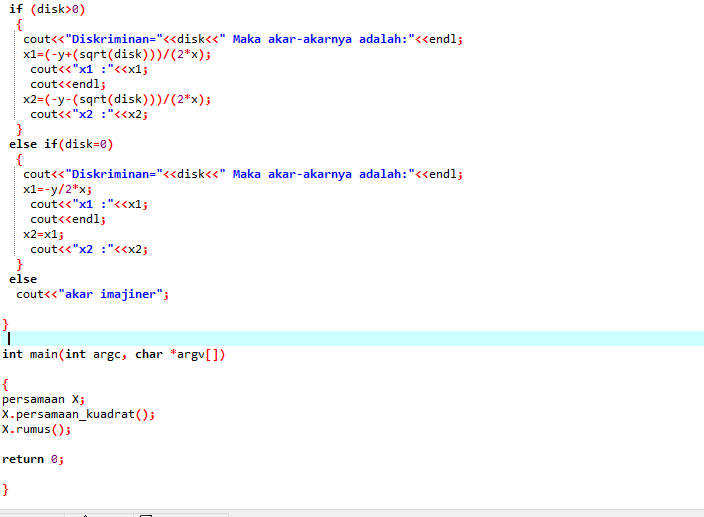Viewport: 704px width, 517px height.
Task: Click the standalone "else" keyword line
Action: (x=23, y=279)
